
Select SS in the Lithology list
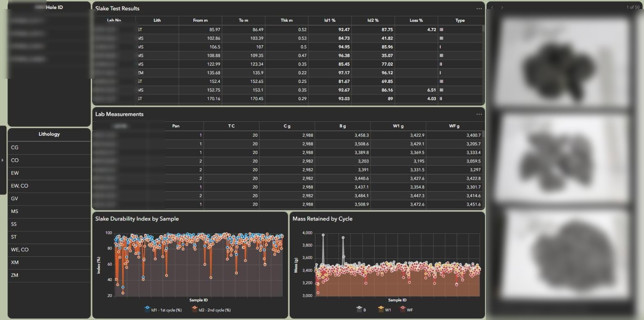tap(49, 224)
